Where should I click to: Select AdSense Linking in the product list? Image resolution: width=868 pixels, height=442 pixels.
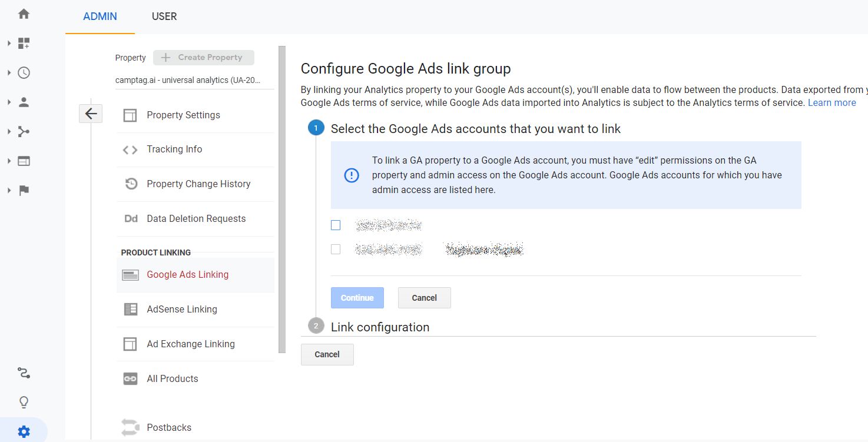click(x=182, y=309)
